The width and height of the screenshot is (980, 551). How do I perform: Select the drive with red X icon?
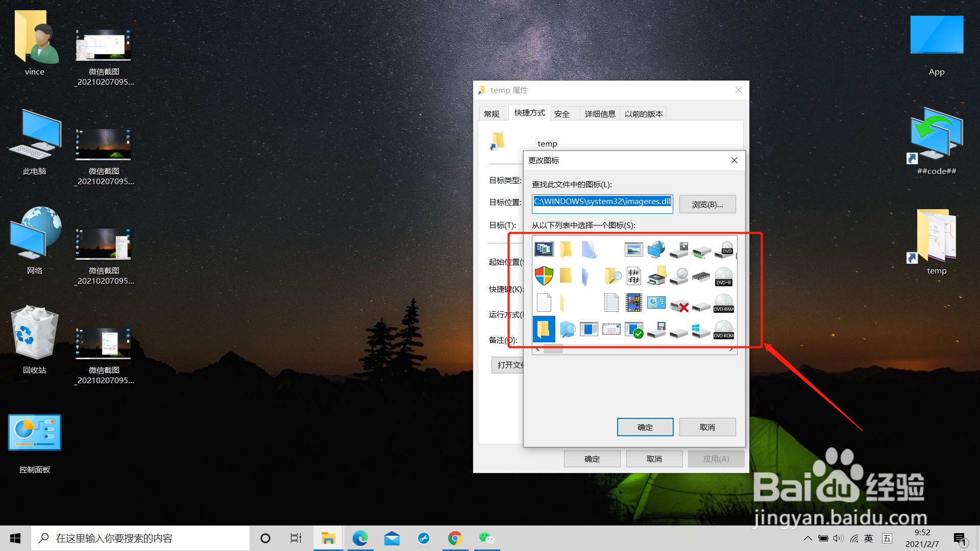[x=679, y=306]
